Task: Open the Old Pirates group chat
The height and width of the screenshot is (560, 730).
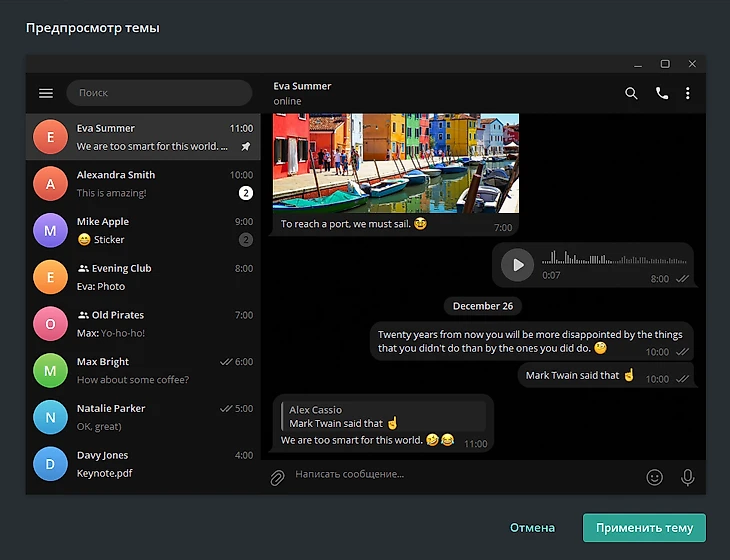Action: [x=143, y=324]
